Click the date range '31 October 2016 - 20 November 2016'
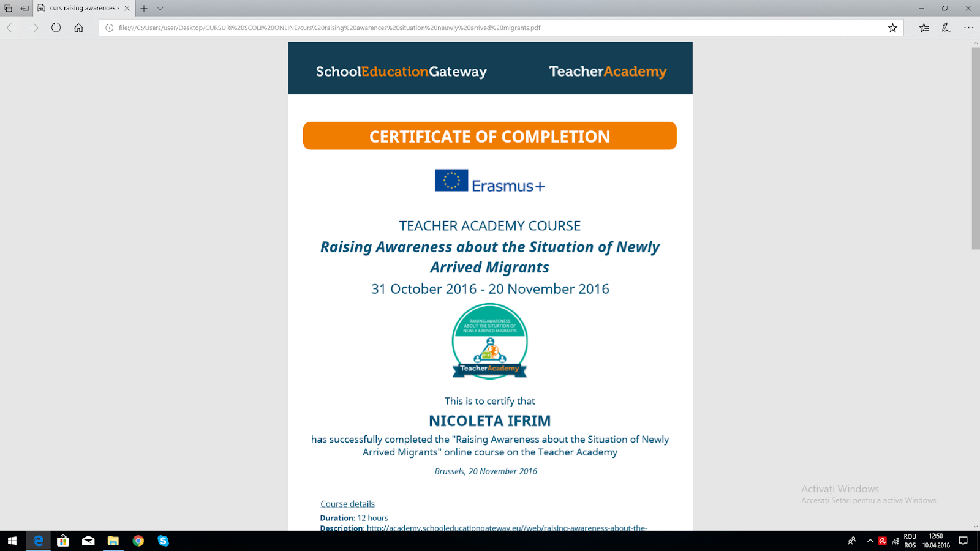Screen dimensions: 980x551 pyautogui.click(x=490, y=289)
